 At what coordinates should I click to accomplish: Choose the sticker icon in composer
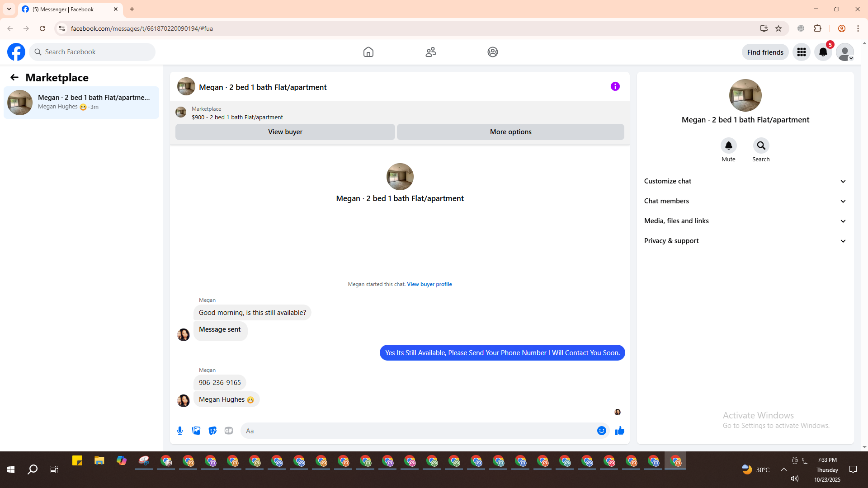tap(212, 431)
